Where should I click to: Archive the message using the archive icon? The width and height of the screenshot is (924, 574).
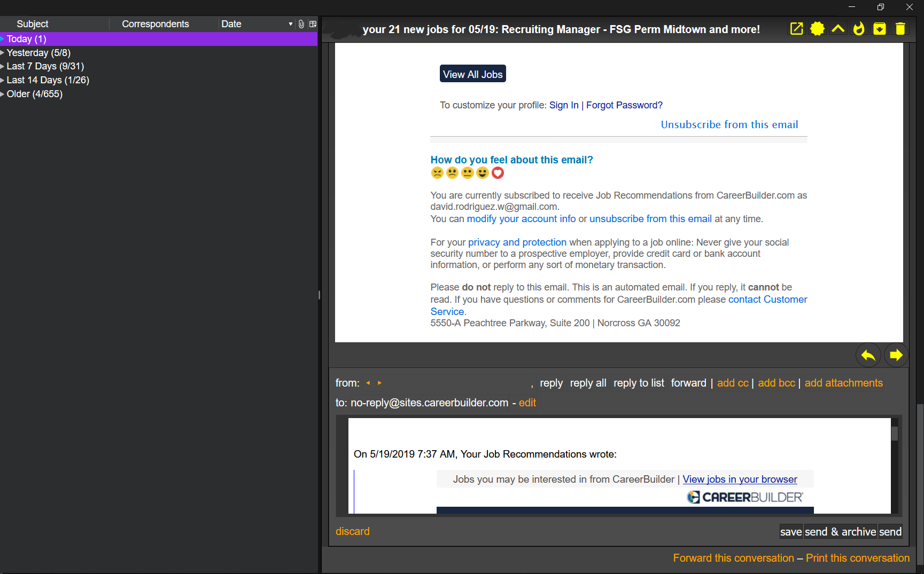[880, 29]
